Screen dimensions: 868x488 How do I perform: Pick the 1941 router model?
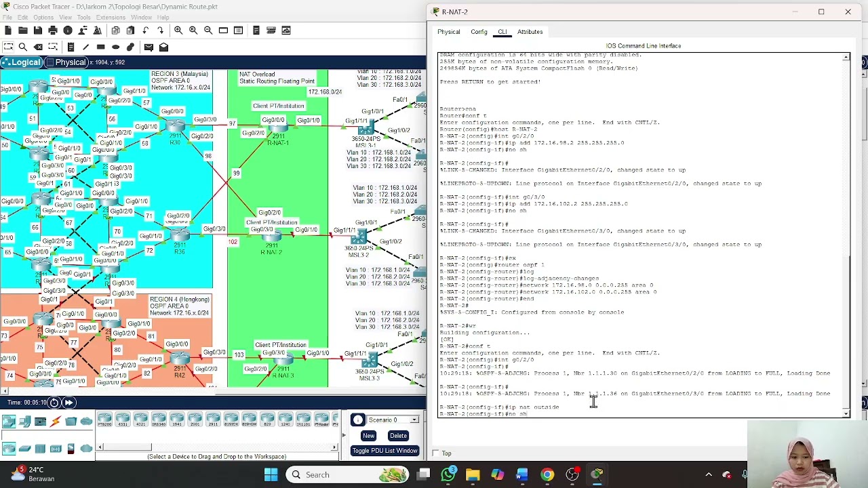coord(177,420)
